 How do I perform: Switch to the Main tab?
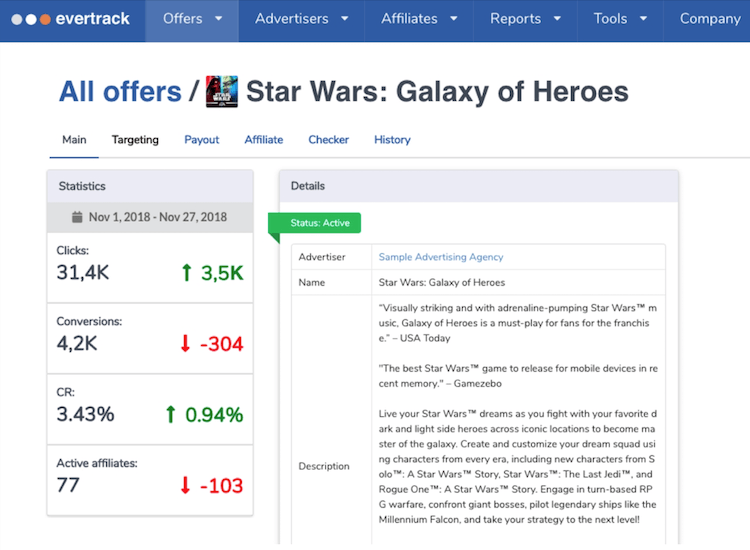pos(74,140)
